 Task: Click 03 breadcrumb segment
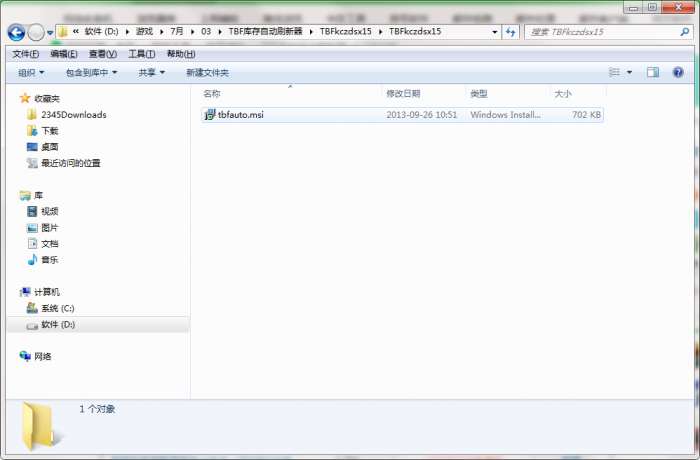tap(206, 31)
